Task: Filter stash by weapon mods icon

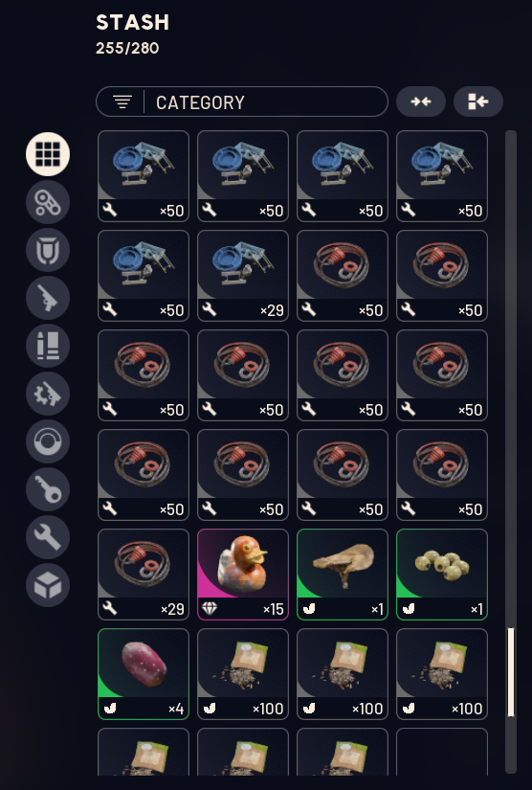Action: tap(48, 394)
